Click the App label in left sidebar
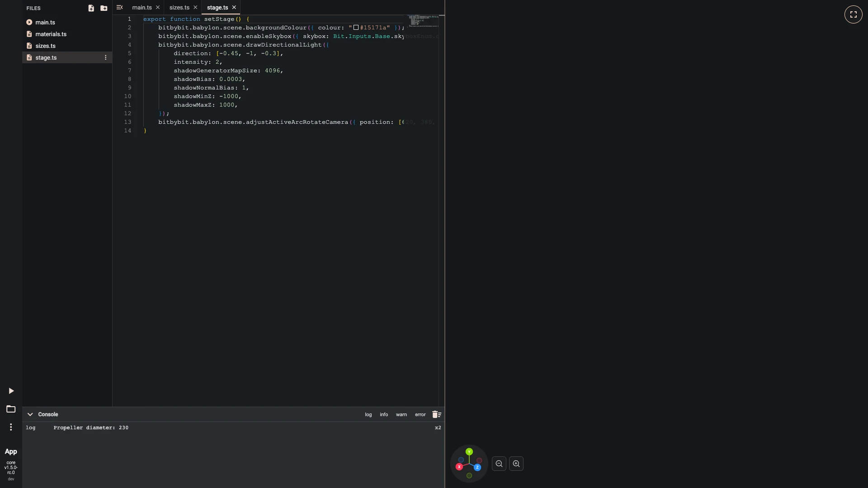This screenshot has width=868, height=488. (11, 451)
